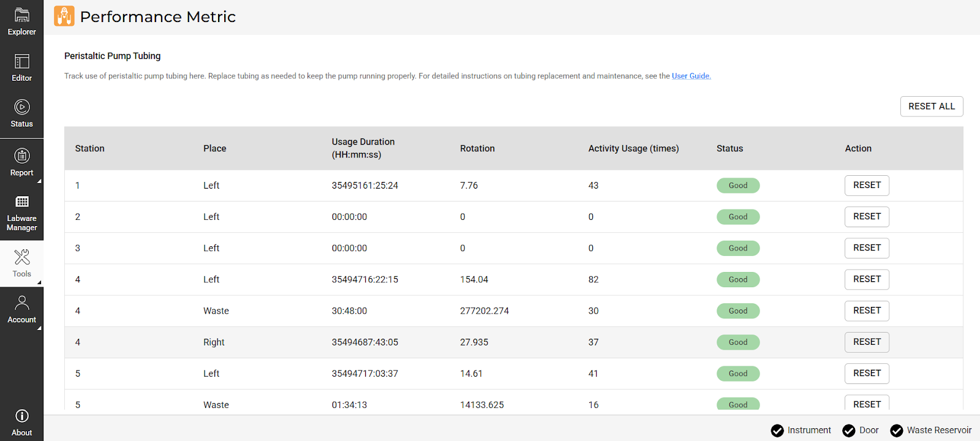Click the Good status badge for Station 2
The image size is (980, 441).
point(738,217)
